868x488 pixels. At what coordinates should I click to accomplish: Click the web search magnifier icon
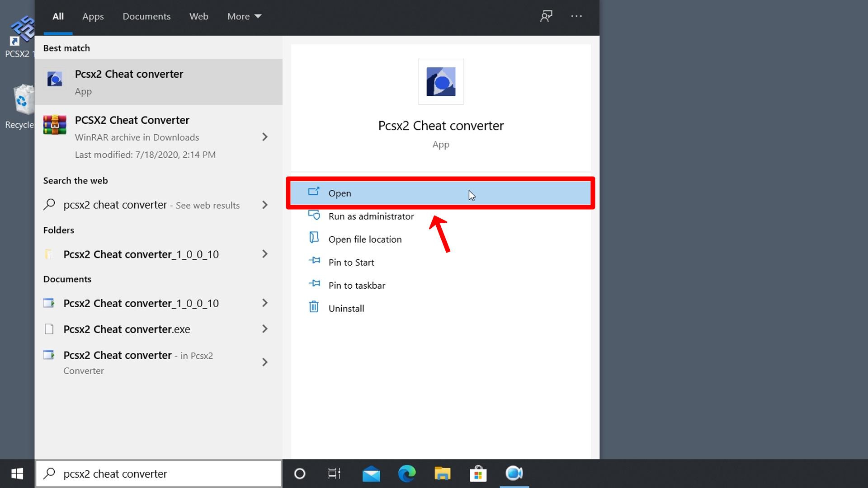tap(49, 205)
